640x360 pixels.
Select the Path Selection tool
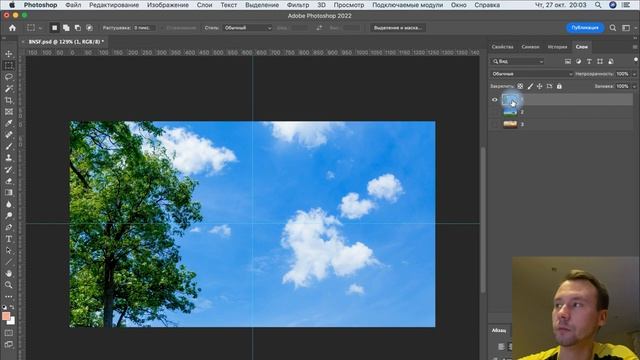9,250
